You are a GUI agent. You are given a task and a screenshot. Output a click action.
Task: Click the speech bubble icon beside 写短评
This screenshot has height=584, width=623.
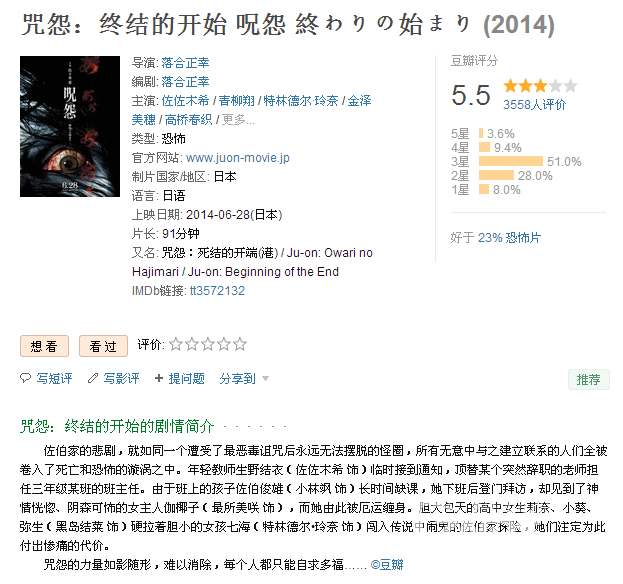tap(25, 378)
